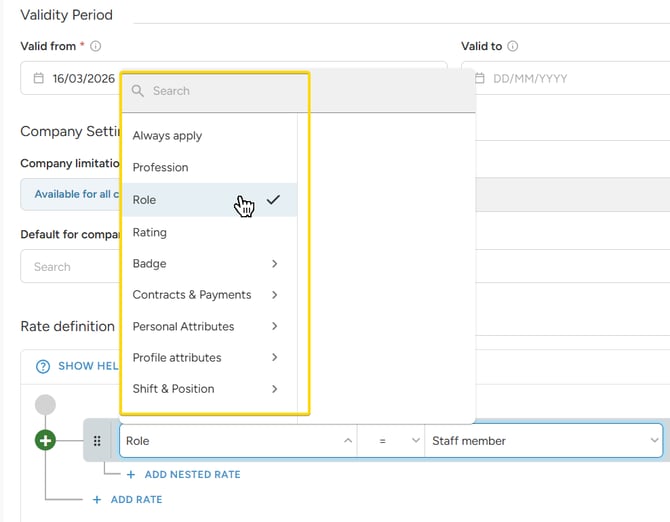Image resolution: width=670 pixels, height=522 pixels.
Task: Click the Valid to info icon
Action: pos(513,46)
